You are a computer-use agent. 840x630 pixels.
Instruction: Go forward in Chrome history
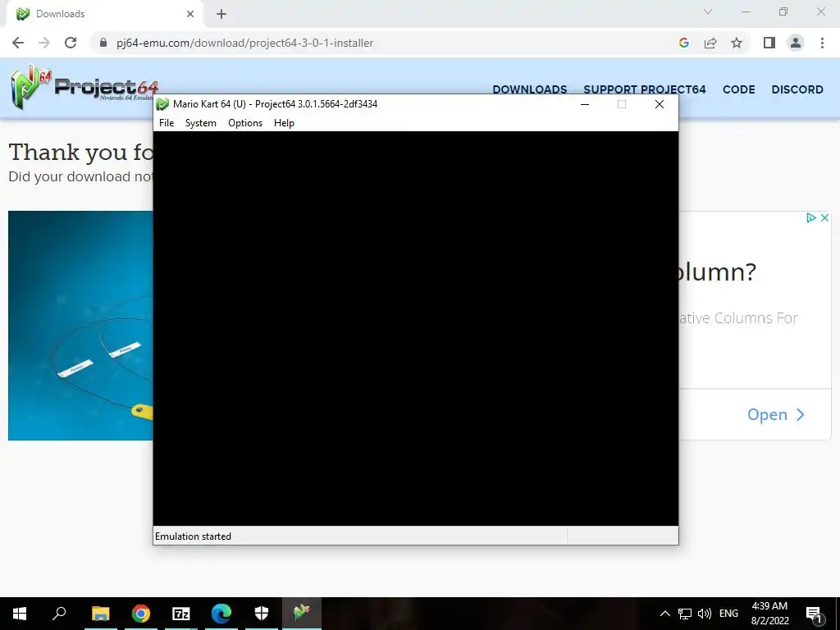(44, 43)
